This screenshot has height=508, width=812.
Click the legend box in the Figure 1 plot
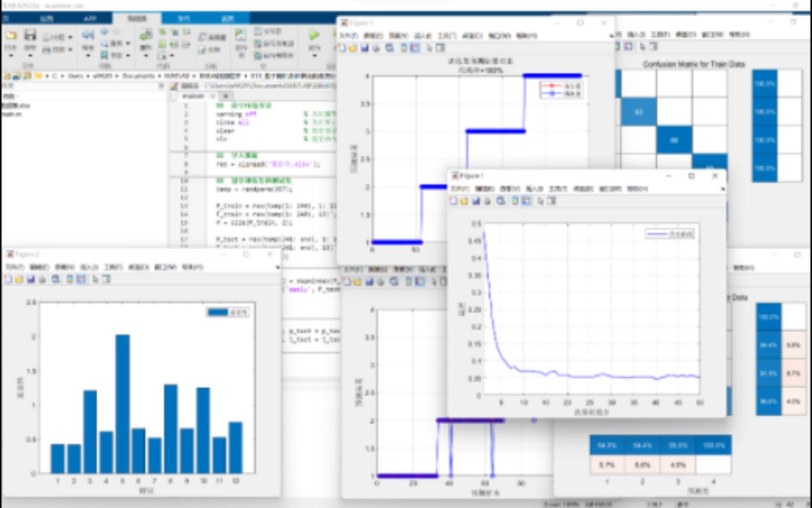pos(670,234)
